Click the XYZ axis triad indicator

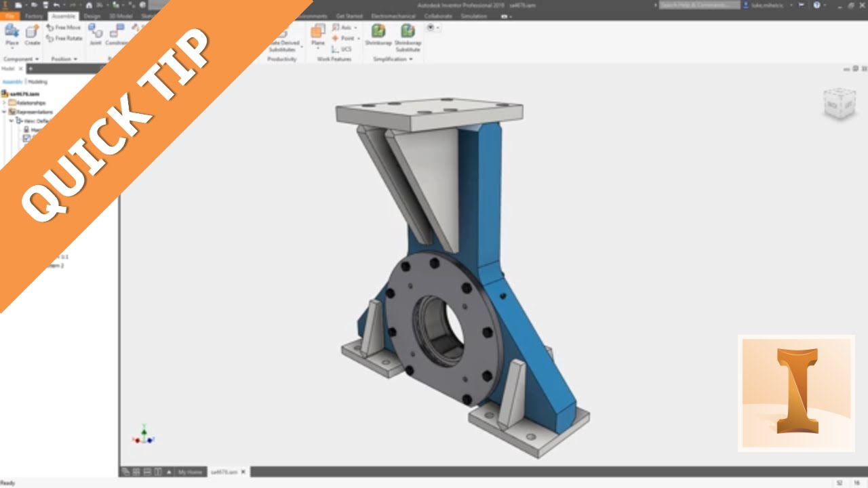pos(144,435)
